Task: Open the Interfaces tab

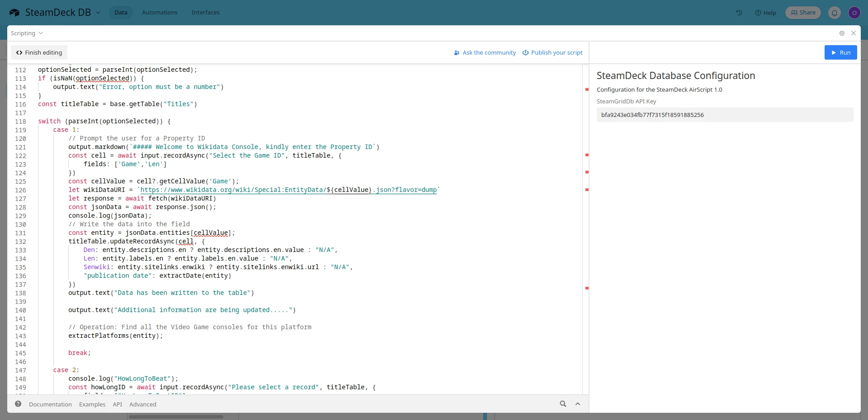Action: click(206, 13)
